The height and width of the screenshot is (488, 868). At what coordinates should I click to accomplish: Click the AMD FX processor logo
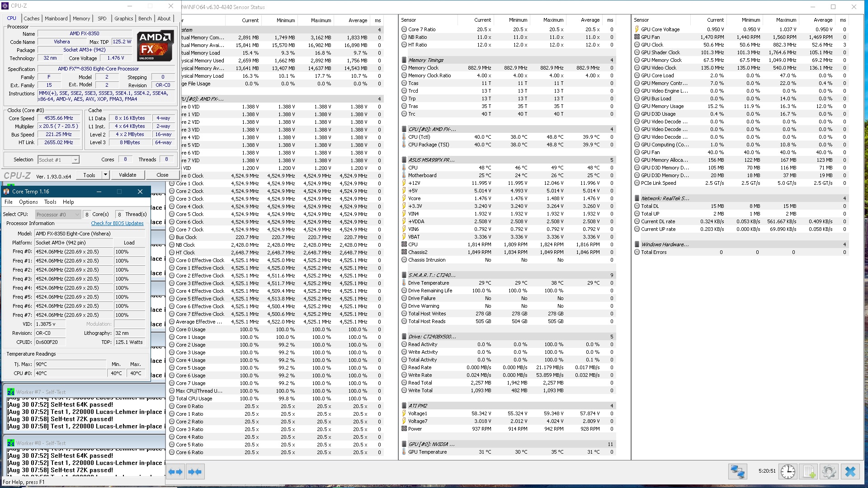[x=155, y=46]
